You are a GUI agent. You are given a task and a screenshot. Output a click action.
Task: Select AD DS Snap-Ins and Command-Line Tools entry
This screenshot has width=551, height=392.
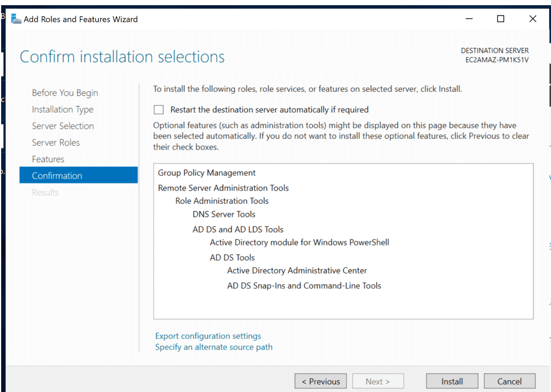[304, 286]
